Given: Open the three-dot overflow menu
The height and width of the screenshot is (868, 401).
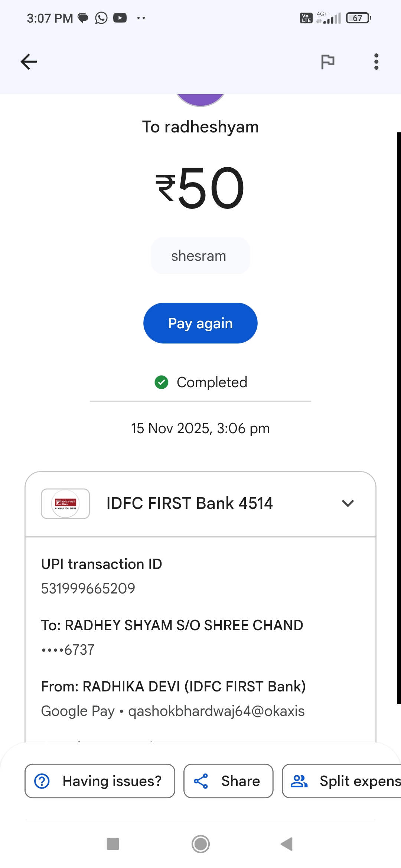Looking at the screenshot, I should (376, 62).
